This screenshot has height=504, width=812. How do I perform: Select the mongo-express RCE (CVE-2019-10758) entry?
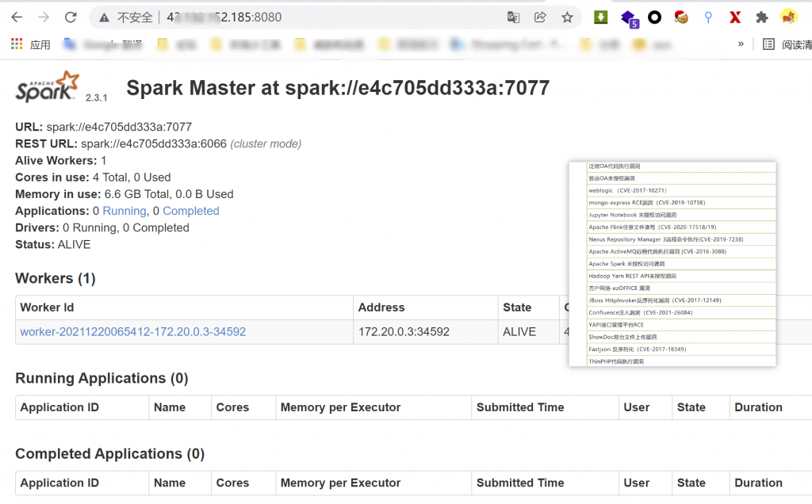point(681,202)
